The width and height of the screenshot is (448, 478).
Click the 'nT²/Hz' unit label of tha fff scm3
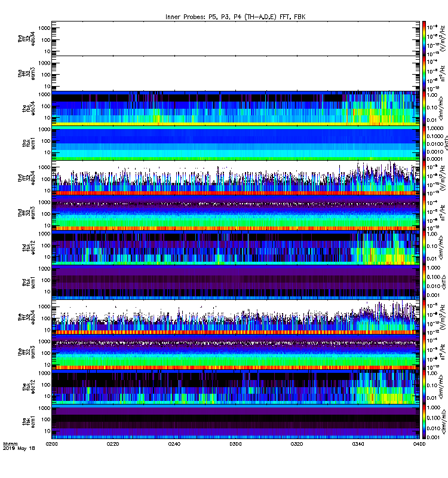coord(444,73)
